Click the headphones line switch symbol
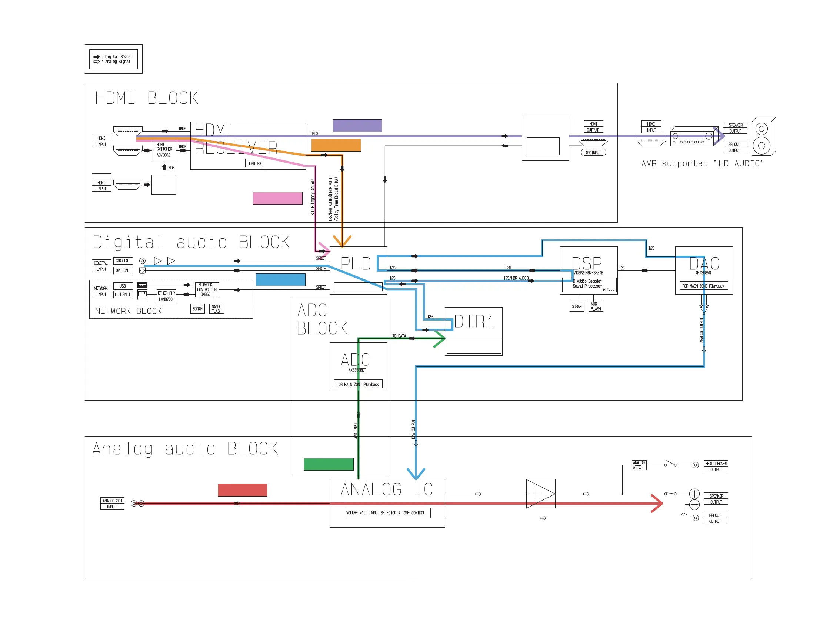This screenshot has width=840, height=624. coord(670,464)
